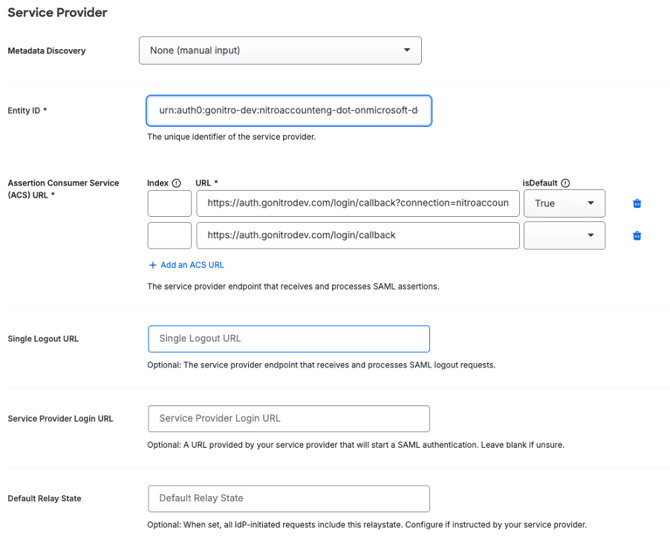Screen dimensions: 670x545
Task: Click the first ACS Index field
Action: tap(169, 204)
